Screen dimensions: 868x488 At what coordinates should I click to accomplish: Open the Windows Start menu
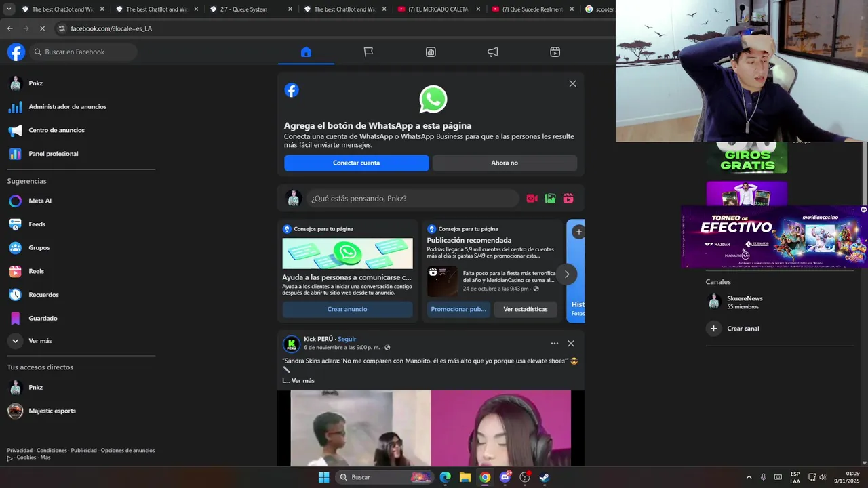[323, 477]
